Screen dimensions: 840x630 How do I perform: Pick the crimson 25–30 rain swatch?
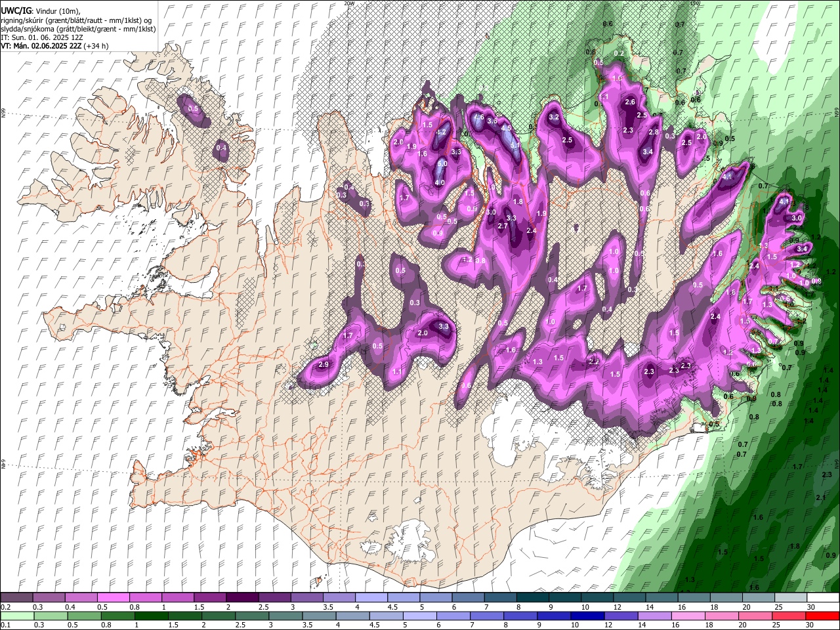coord(787,616)
